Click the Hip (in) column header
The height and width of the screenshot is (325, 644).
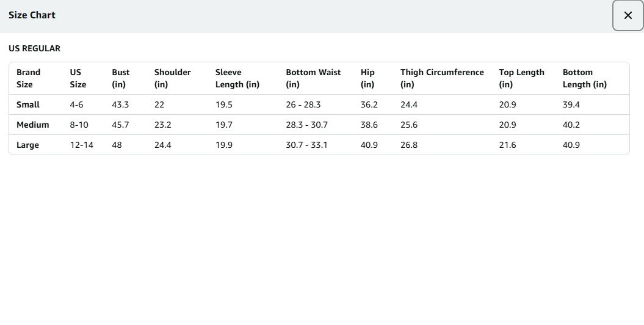[367, 78]
